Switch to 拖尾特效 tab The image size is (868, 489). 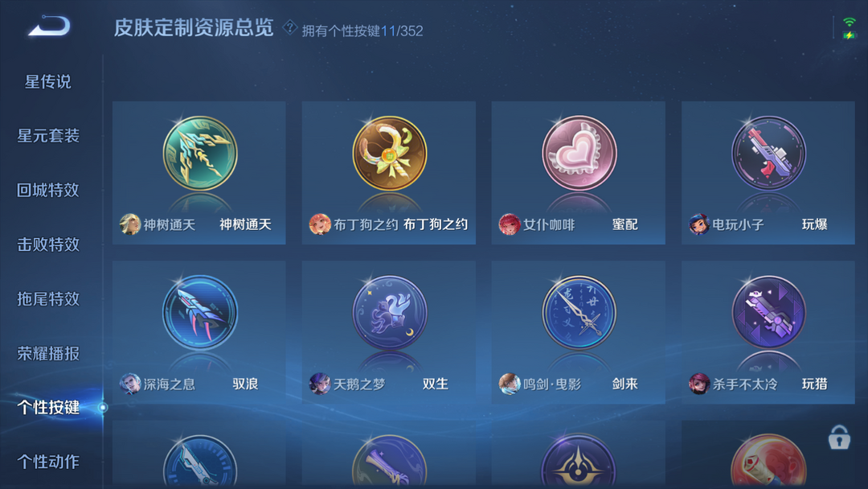[48, 299]
